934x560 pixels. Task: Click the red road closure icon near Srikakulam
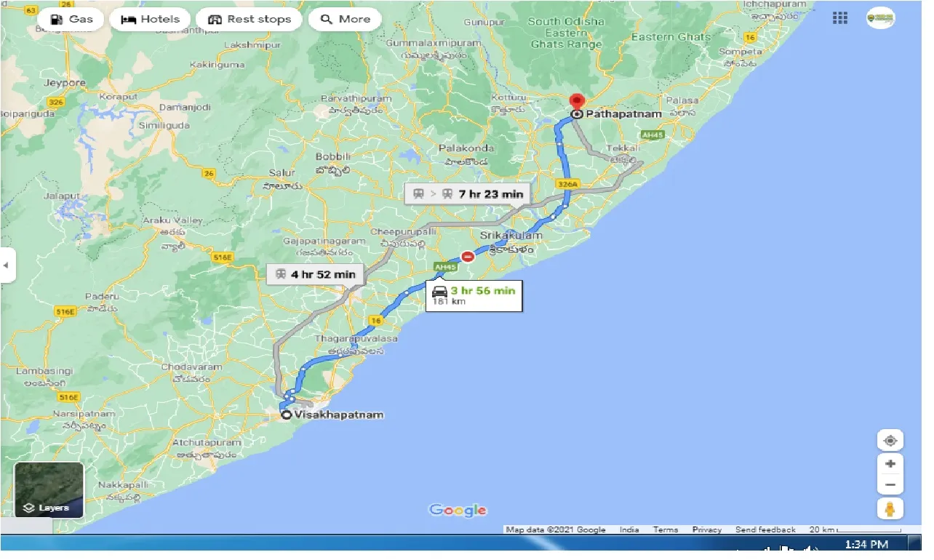(468, 256)
